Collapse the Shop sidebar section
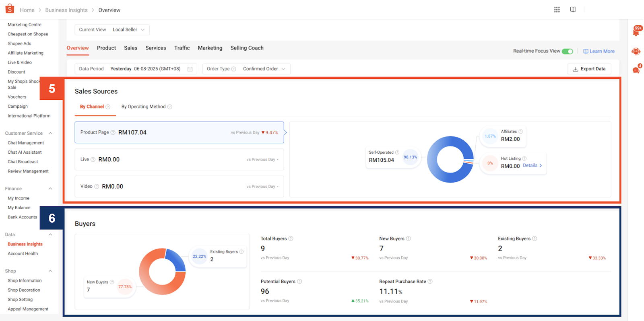 pos(50,271)
